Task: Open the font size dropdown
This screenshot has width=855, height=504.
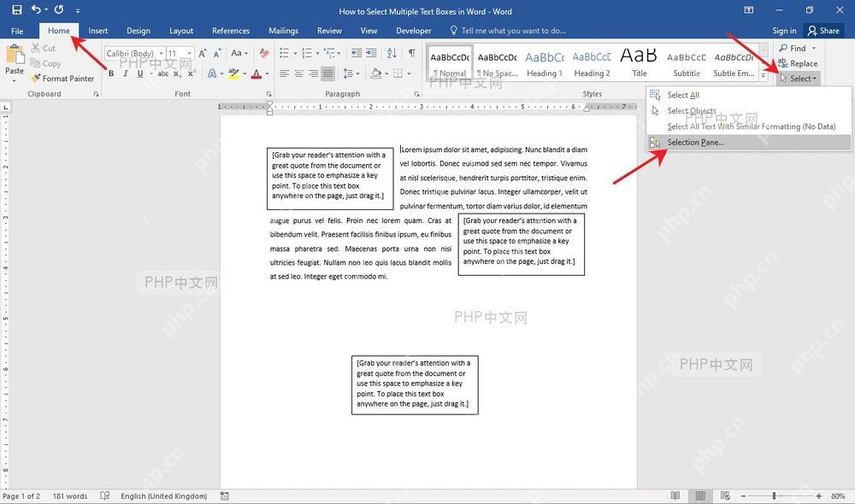Action: point(190,54)
